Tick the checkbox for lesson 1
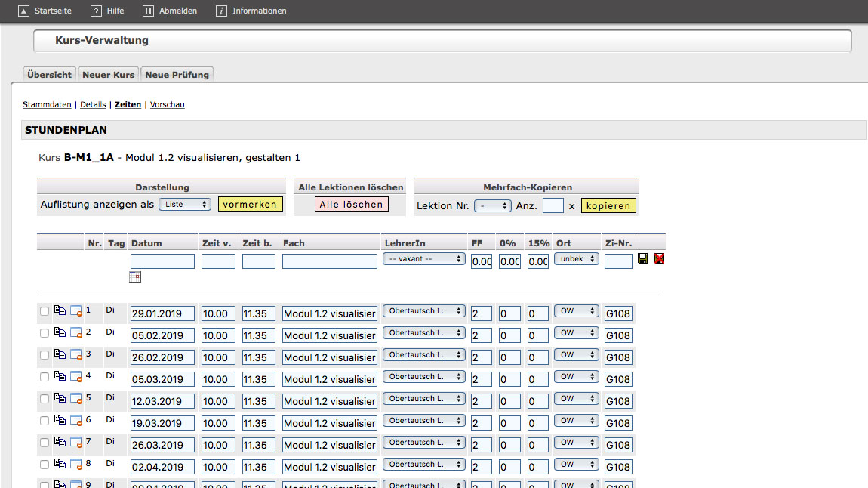Screen dimensions: 868x488 (45, 311)
